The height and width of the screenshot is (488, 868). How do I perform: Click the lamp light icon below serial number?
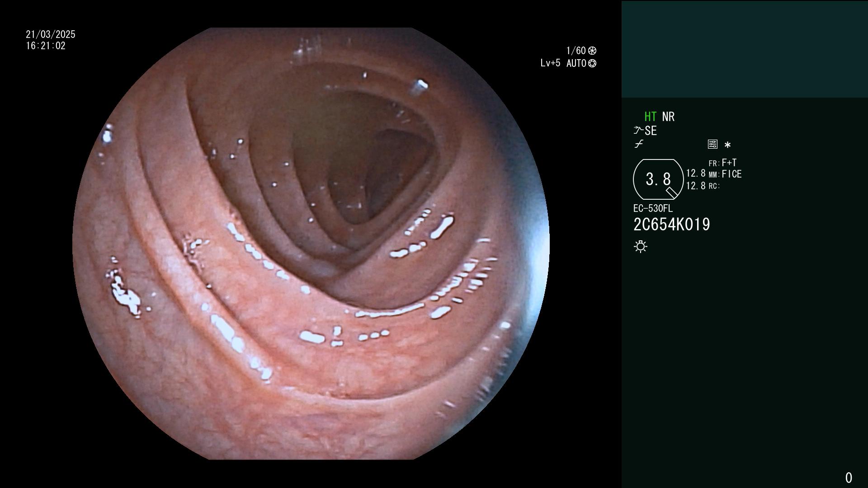tap(641, 247)
